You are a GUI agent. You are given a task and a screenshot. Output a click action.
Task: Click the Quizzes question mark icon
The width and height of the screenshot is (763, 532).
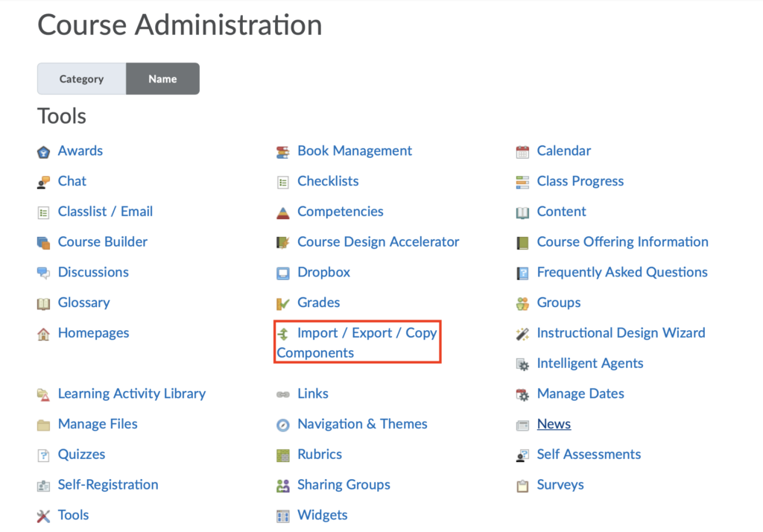[43, 455]
